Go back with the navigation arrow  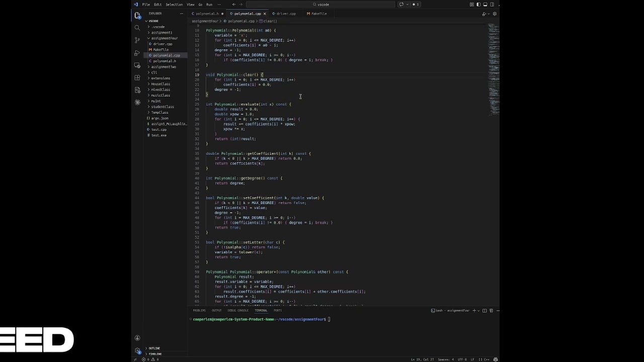233,5
